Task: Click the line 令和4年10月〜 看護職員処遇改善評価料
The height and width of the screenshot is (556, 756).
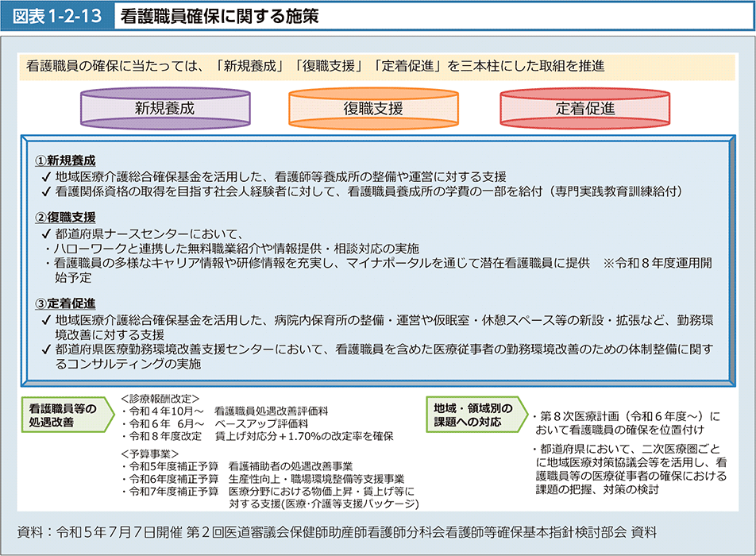Action: tap(225, 411)
